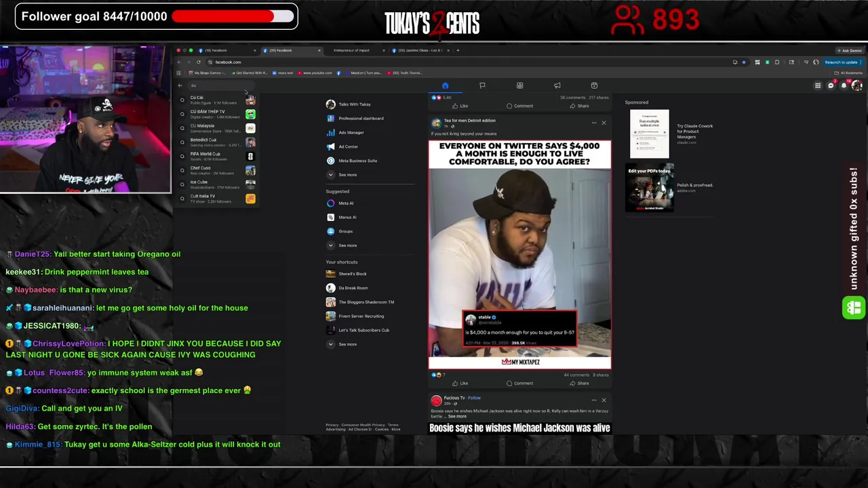
Task: Select CU Malaysia search suggestion
Action: (217, 128)
